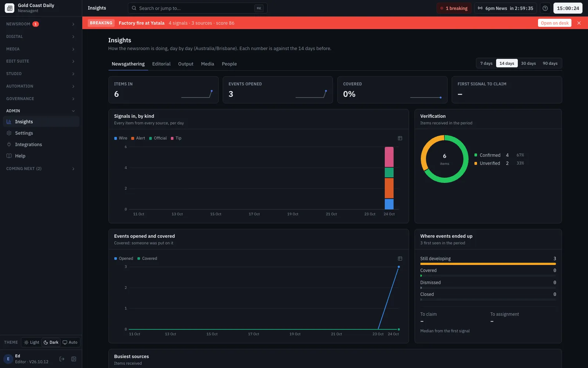Dismiss the breaking news banner
This screenshot has width=588, height=368.
[579, 23]
